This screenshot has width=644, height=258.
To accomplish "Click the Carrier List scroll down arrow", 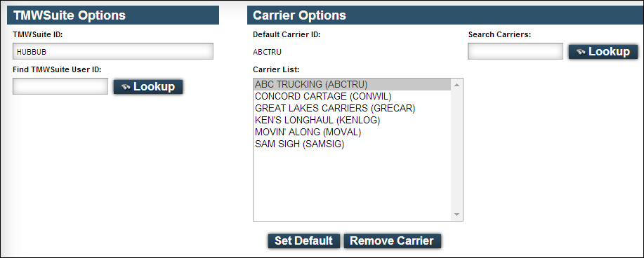I will tap(456, 215).
